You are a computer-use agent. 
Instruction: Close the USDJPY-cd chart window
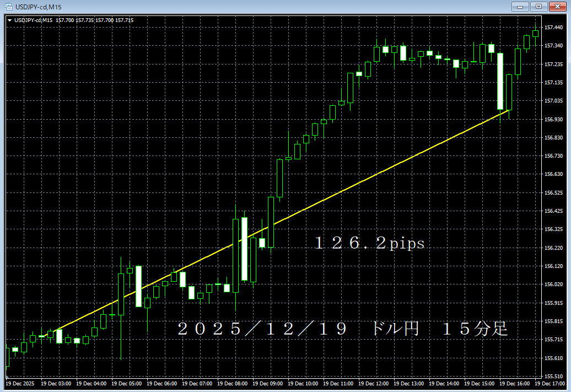[557, 7]
